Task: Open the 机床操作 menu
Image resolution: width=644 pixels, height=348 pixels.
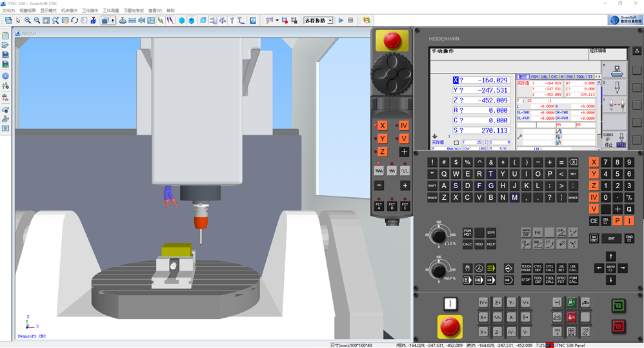Action: point(69,11)
